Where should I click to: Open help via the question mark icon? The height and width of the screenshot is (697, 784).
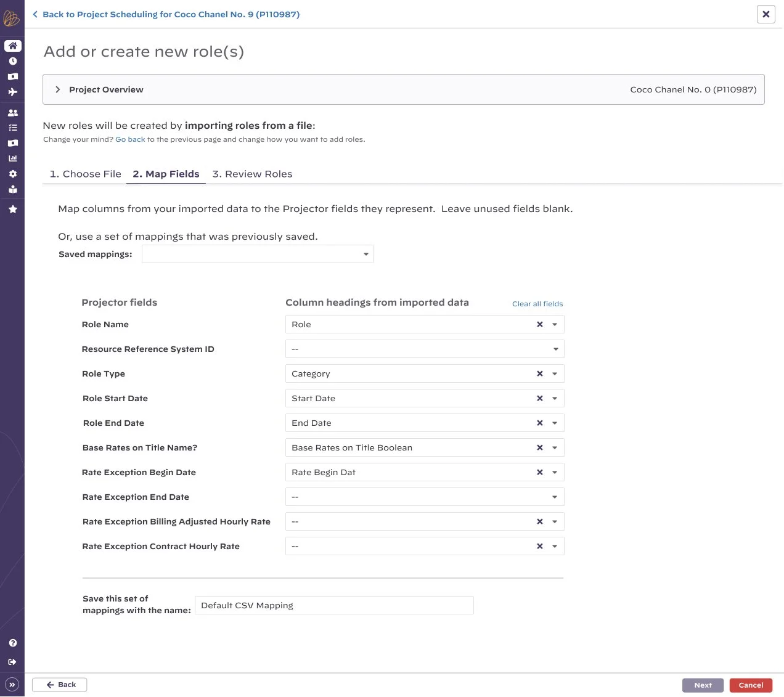[x=12, y=642]
